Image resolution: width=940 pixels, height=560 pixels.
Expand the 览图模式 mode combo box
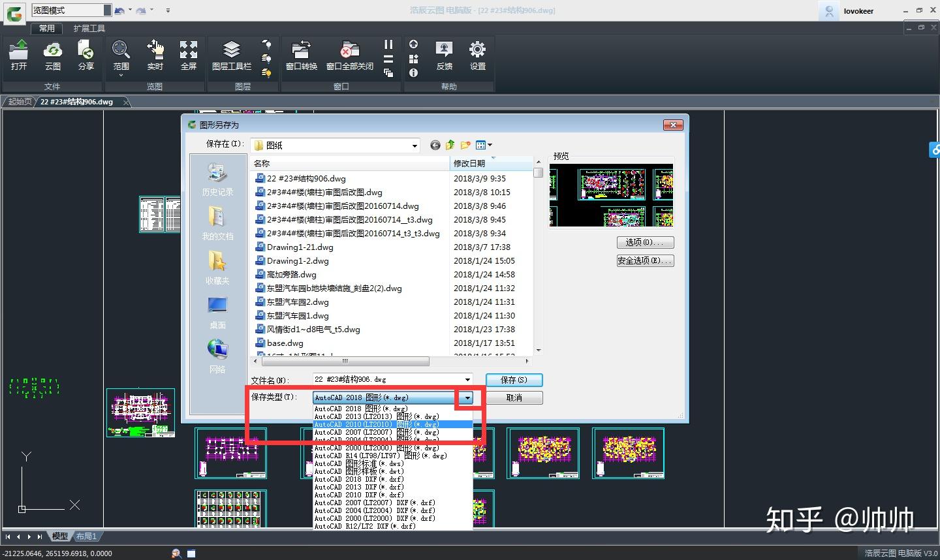(x=108, y=10)
